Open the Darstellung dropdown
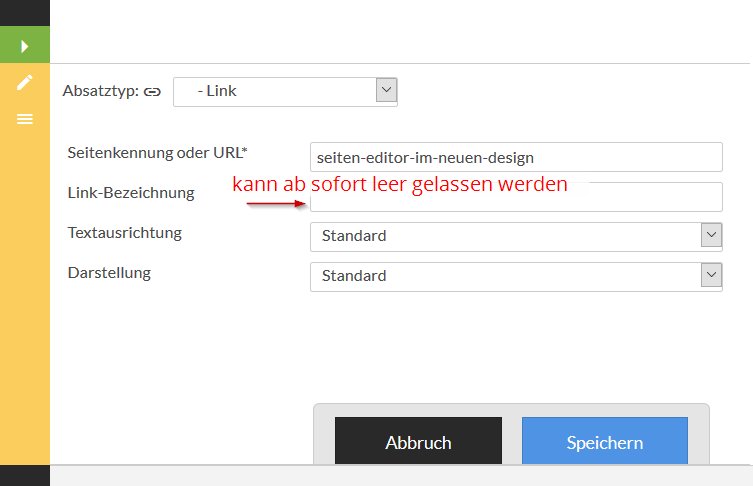The width and height of the screenshot is (753, 486). tap(516, 277)
